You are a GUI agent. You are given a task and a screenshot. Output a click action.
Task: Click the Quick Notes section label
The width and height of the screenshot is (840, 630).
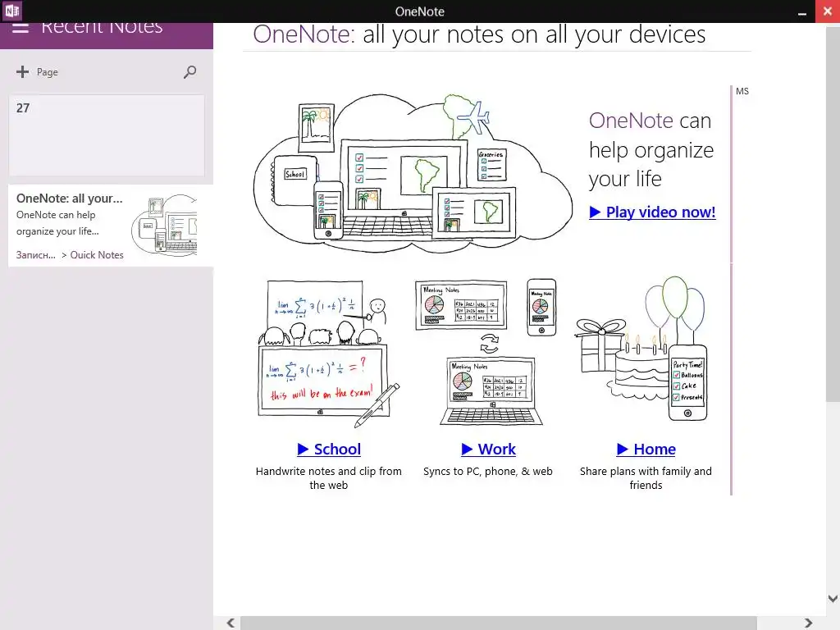pyautogui.click(x=97, y=255)
